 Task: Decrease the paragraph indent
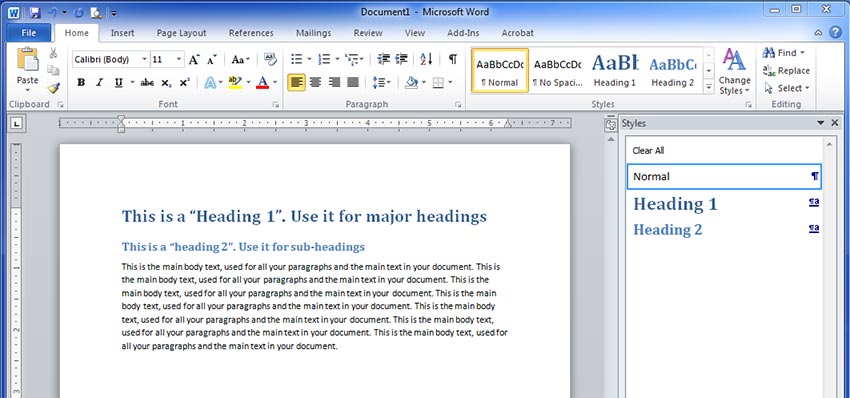(384, 59)
